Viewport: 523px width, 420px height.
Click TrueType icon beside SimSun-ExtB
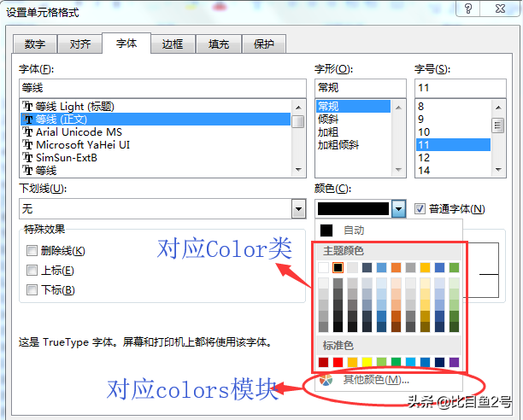point(27,158)
